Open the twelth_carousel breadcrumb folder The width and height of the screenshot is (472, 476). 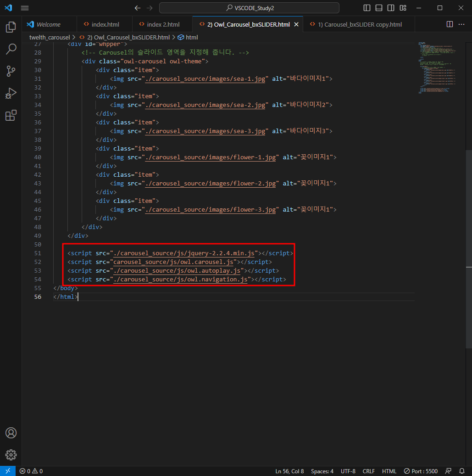coord(50,37)
